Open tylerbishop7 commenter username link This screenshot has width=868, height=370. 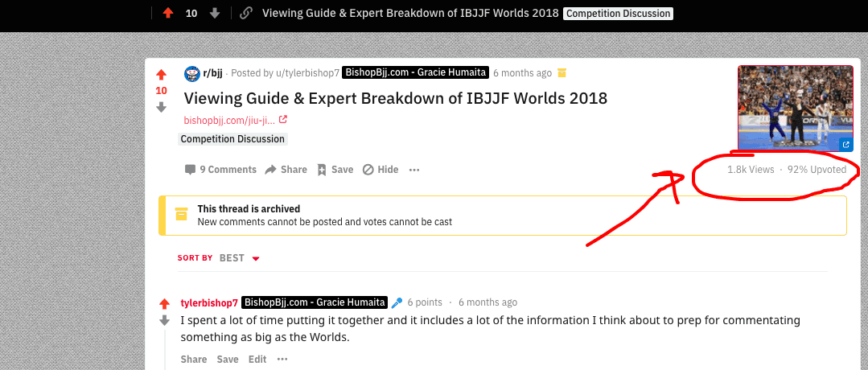pyautogui.click(x=209, y=302)
